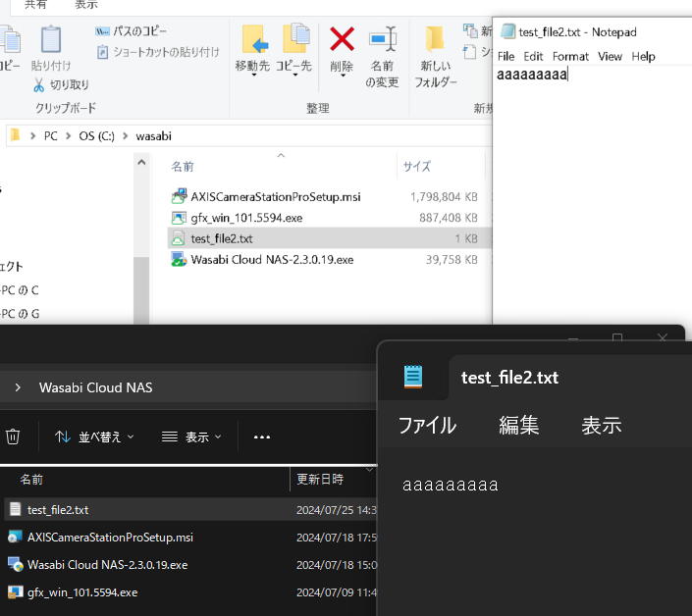Select gfx_win_101.5594.exe in Wasabi Cloud NAS
This screenshot has width=692, height=616.
pyautogui.click(x=190, y=592)
